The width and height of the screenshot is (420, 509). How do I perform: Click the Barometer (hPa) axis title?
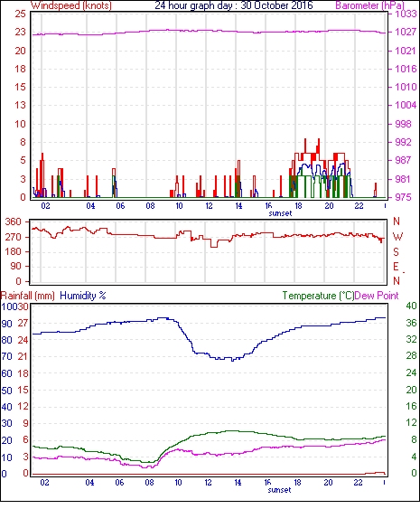pyautogui.click(x=370, y=5)
